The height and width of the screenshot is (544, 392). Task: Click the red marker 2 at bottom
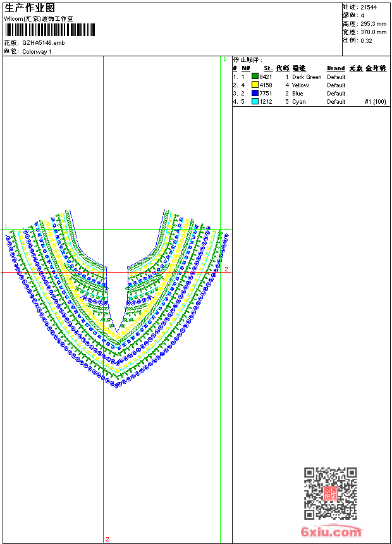click(107, 539)
